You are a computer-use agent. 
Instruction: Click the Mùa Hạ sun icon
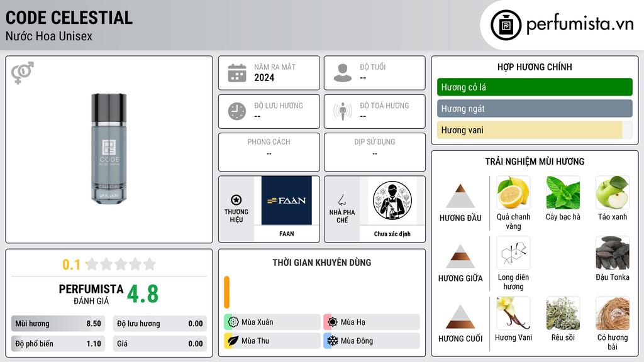[333, 322]
